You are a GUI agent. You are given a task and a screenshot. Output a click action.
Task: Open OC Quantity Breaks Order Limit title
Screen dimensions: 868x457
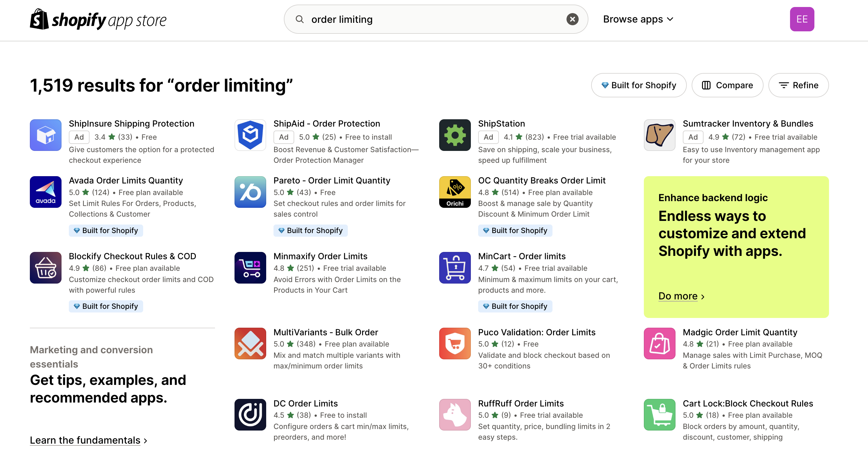point(542,180)
